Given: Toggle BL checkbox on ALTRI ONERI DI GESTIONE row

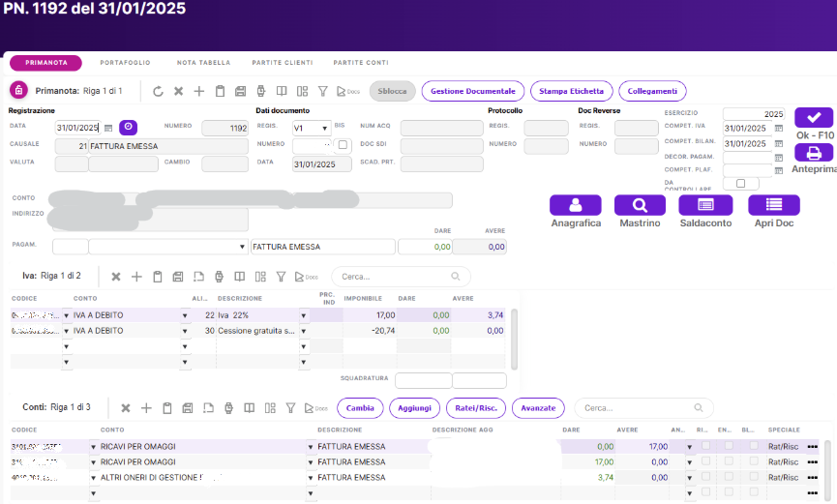Looking at the screenshot, I should pos(754,476).
